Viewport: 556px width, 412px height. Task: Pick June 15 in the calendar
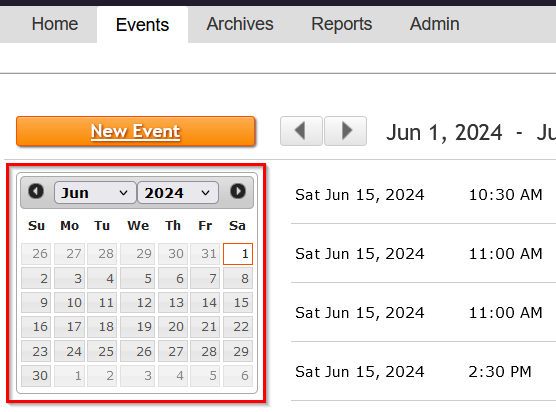point(238,302)
